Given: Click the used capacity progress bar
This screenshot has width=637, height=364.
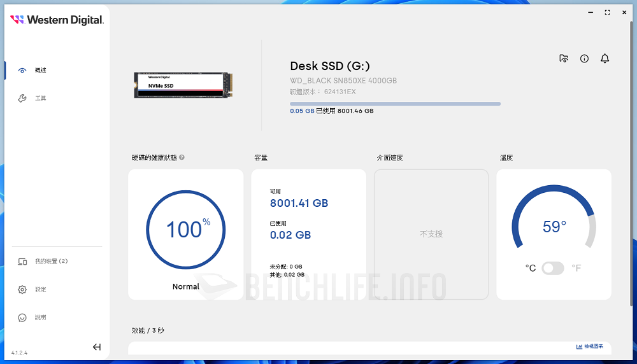Looking at the screenshot, I should tap(396, 104).
